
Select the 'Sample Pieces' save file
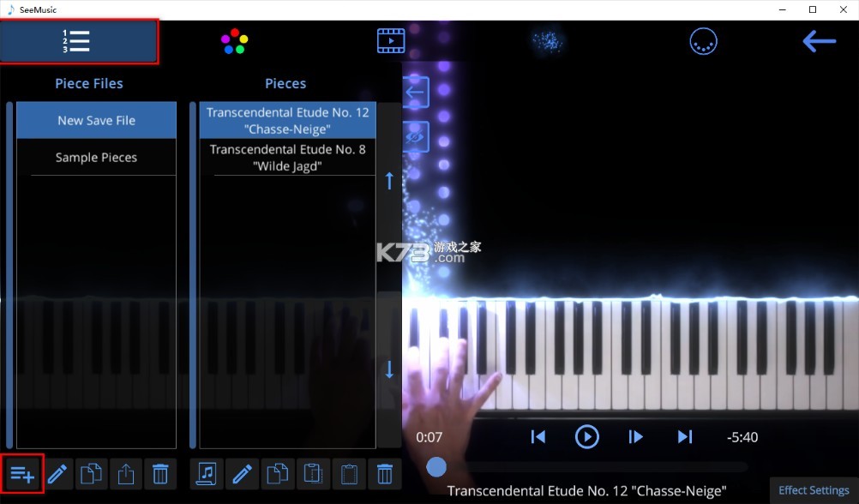96,157
